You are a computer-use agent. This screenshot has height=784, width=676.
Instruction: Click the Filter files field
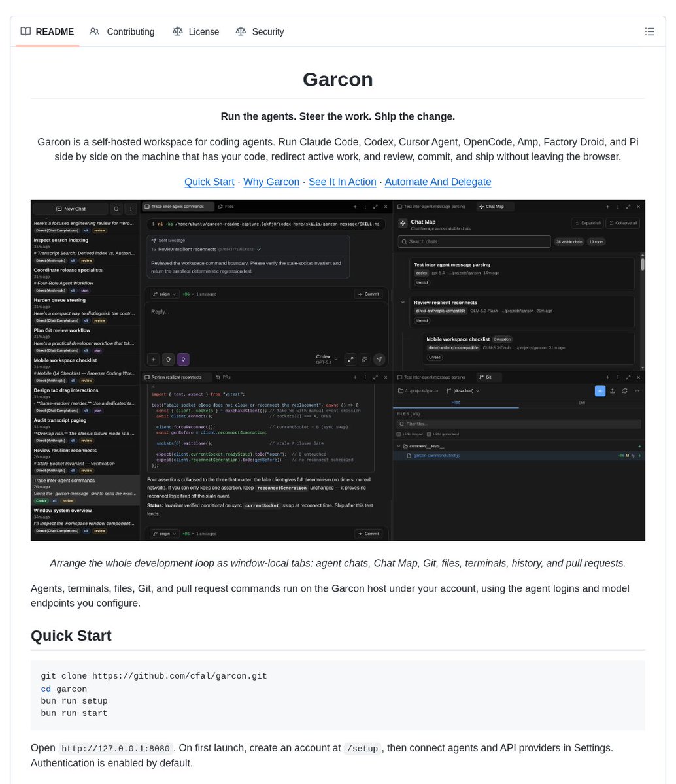[x=518, y=424]
